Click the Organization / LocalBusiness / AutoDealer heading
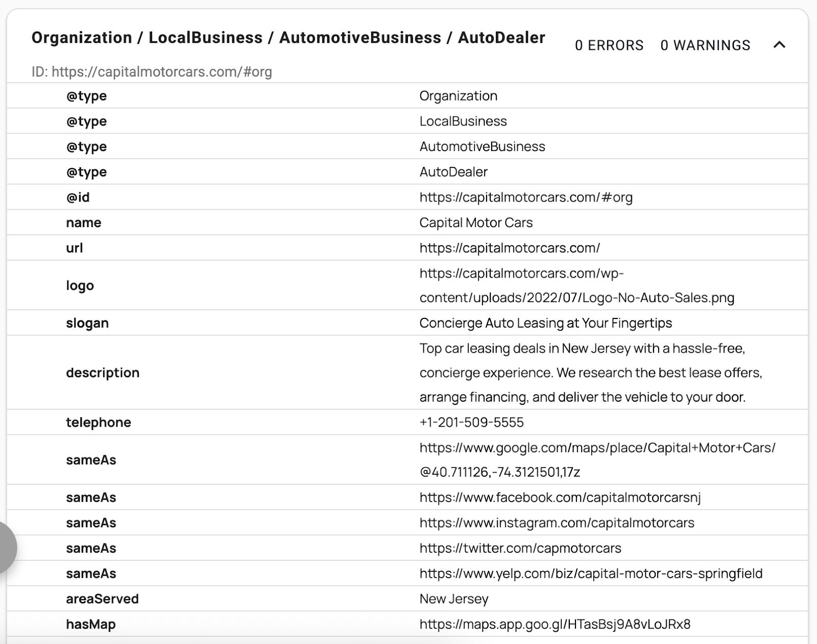The image size is (817, 644). tap(288, 38)
